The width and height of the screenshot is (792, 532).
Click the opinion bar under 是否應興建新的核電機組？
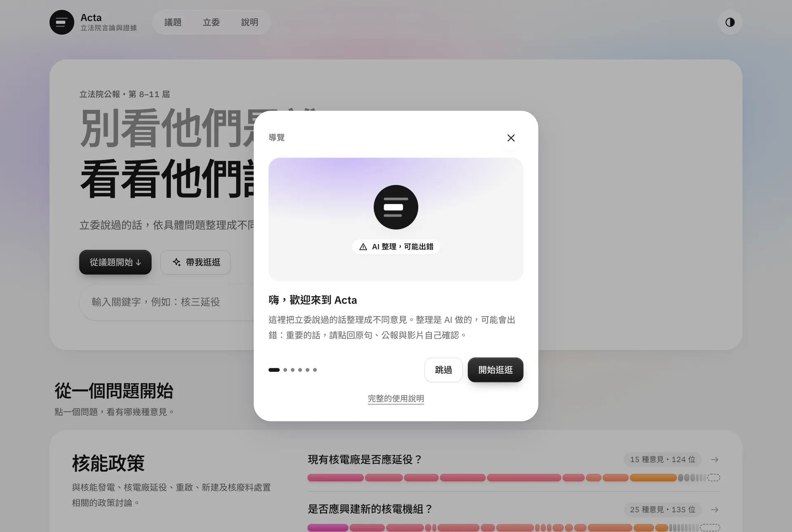coord(514,527)
